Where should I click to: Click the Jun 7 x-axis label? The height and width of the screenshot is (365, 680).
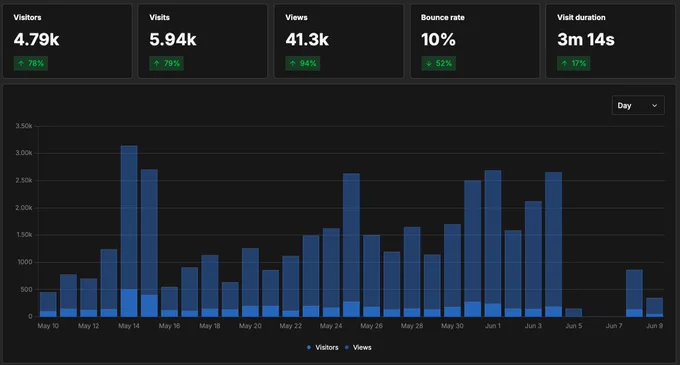click(614, 326)
